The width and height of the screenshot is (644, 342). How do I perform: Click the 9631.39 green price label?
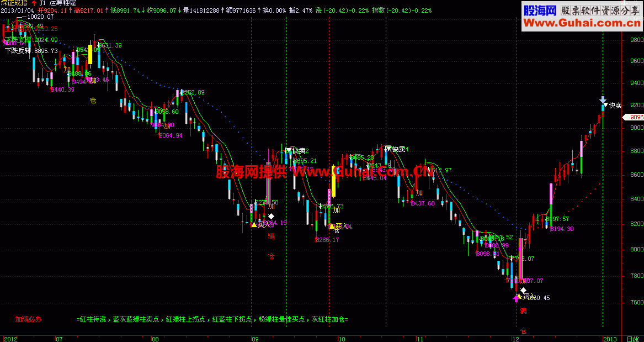pyautogui.click(x=110, y=45)
